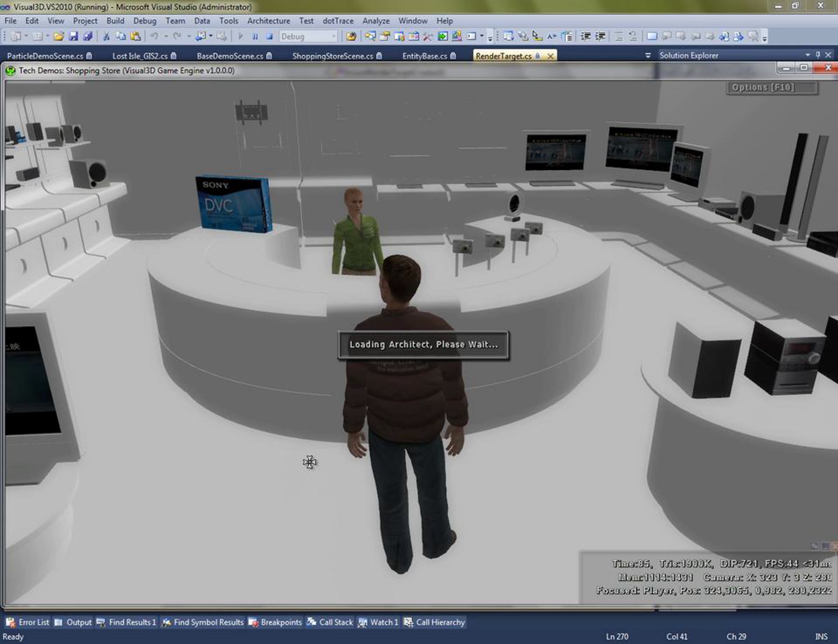Viewport: 838px width, 644px height.
Task: Open the Error List panel
Action: (x=28, y=622)
